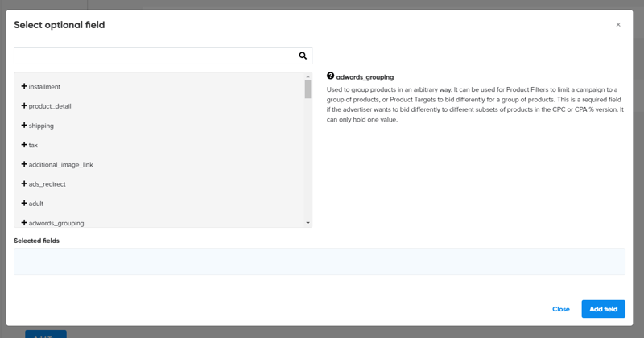This screenshot has height=338, width=644.
Task: Click the plus icon next to product_detail
Action: [x=24, y=105]
